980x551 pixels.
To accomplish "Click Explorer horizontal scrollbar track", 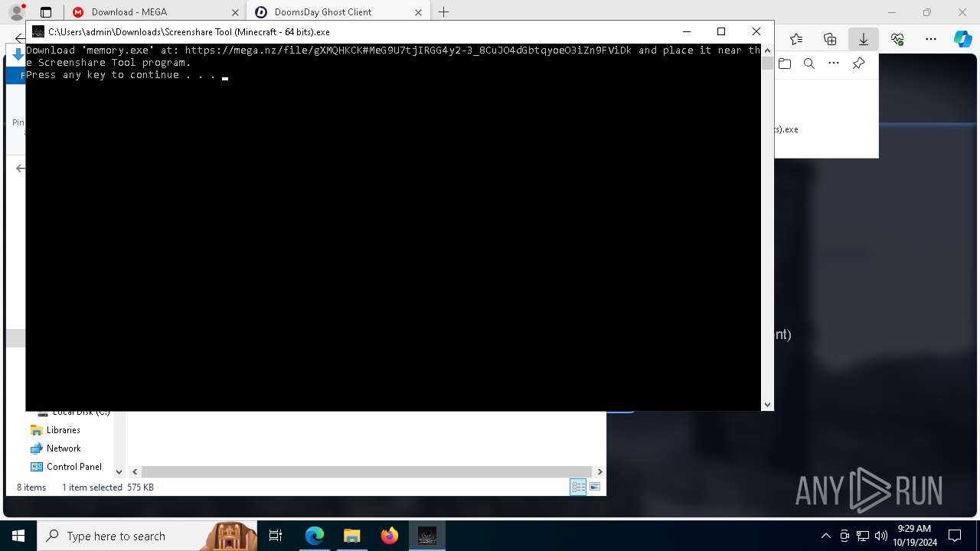I will click(367, 472).
